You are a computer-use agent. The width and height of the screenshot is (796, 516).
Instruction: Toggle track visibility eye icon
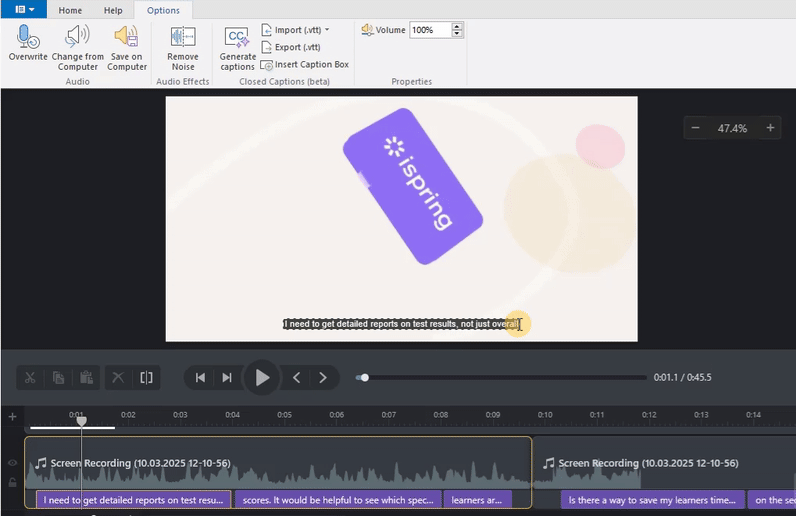click(x=13, y=463)
